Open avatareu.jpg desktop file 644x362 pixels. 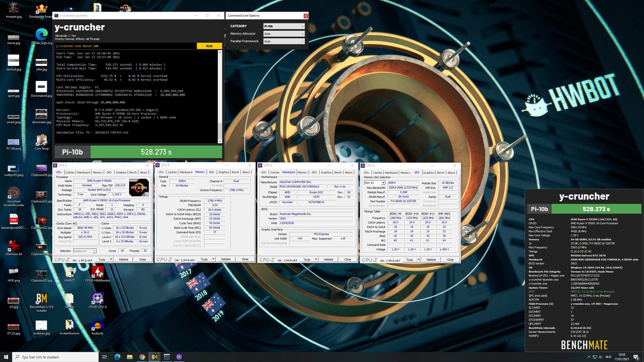(41, 327)
